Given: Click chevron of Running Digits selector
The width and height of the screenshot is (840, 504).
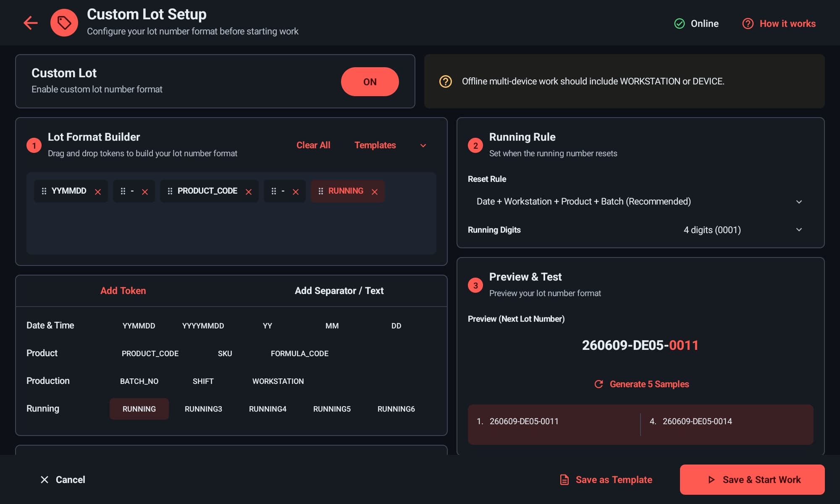Looking at the screenshot, I should 799,230.
